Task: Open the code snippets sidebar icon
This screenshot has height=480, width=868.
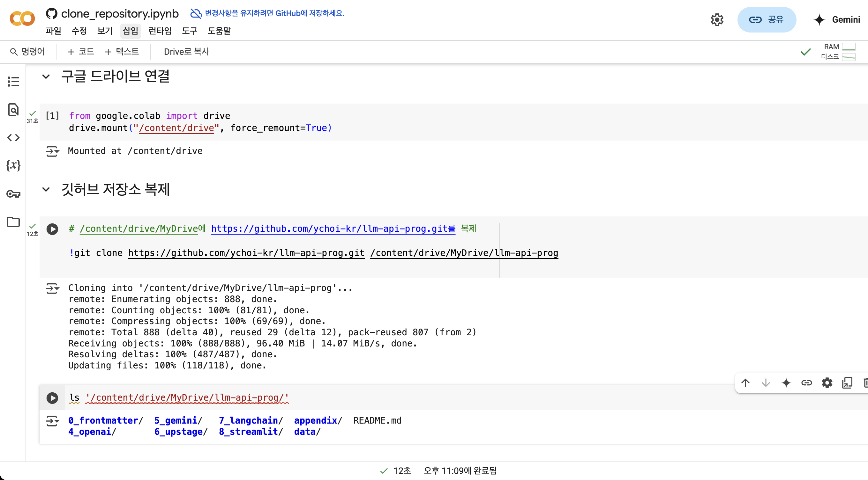Action: pyautogui.click(x=13, y=138)
